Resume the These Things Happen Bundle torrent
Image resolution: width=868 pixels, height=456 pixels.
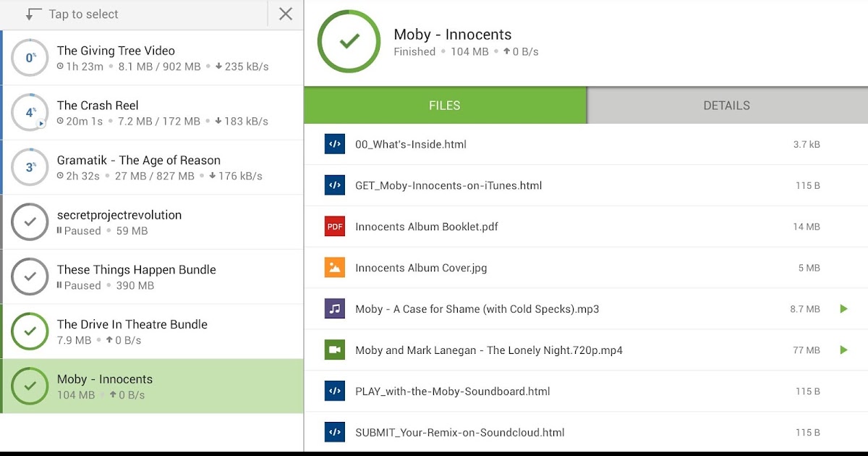point(30,276)
